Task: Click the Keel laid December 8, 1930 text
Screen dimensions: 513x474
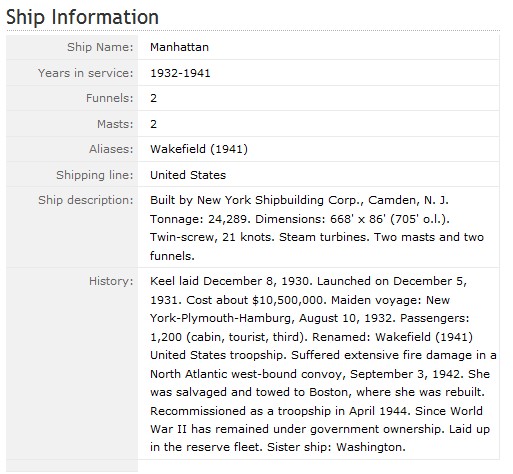Action: (x=231, y=281)
